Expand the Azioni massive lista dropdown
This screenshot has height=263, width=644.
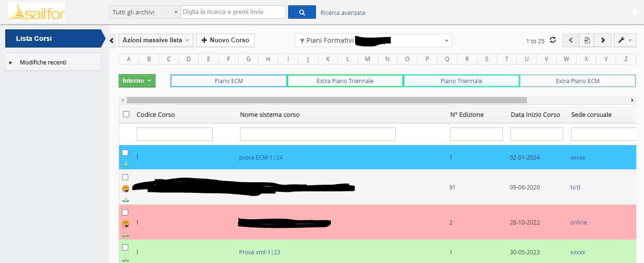156,40
